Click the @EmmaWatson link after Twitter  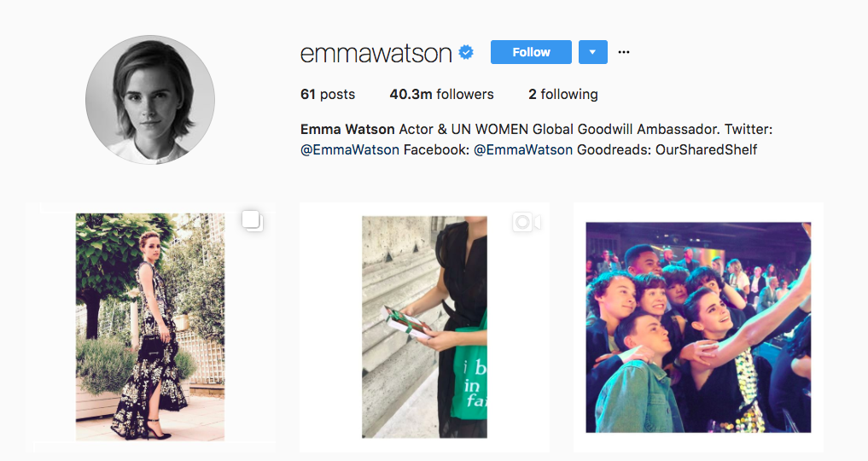(x=350, y=150)
